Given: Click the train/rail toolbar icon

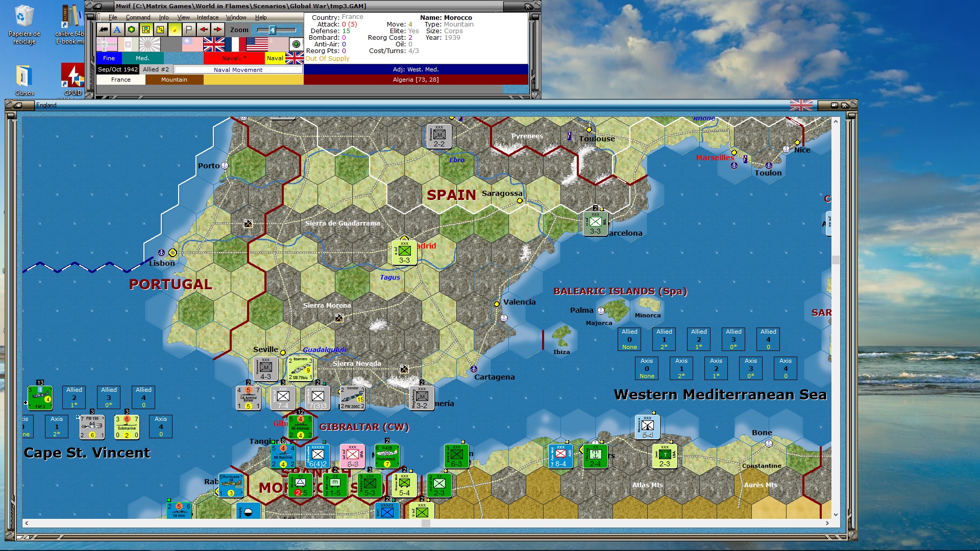Looking at the screenshot, I should click(104, 30).
